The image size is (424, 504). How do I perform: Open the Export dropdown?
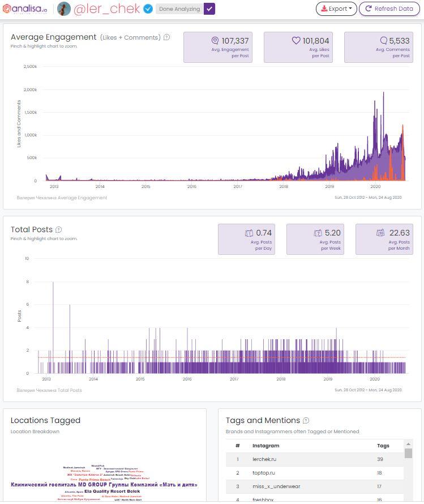336,8
